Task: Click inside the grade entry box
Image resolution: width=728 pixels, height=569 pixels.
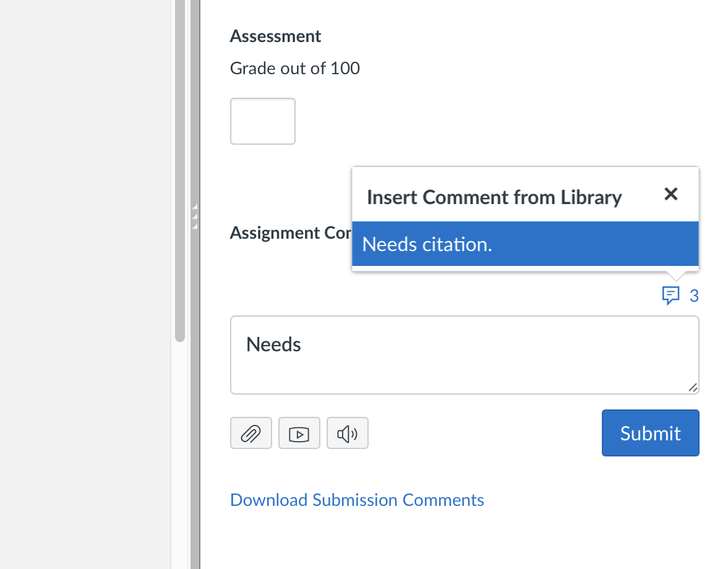Action: pyautogui.click(x=262, y=121)
